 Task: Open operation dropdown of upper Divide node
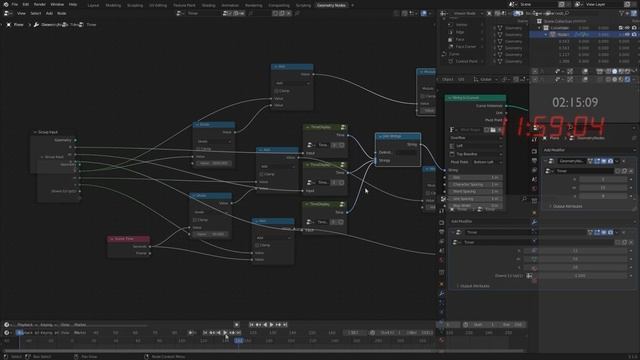pos(214,141)
